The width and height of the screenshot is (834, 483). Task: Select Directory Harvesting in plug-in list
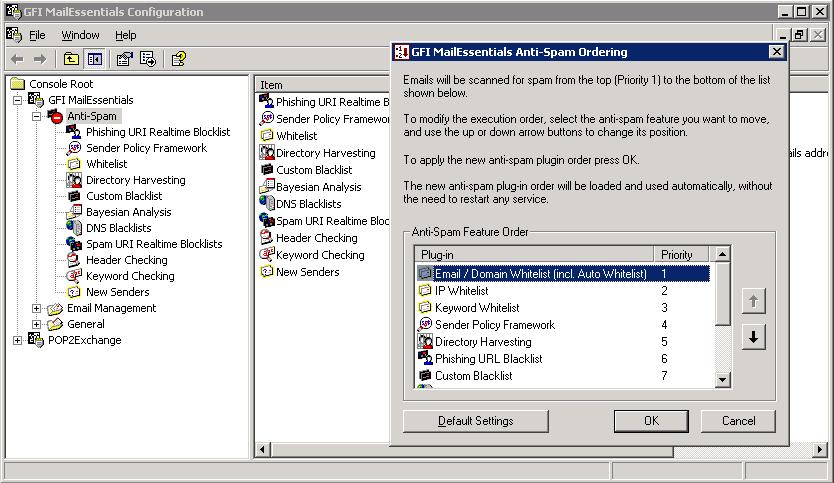[563, 342]
